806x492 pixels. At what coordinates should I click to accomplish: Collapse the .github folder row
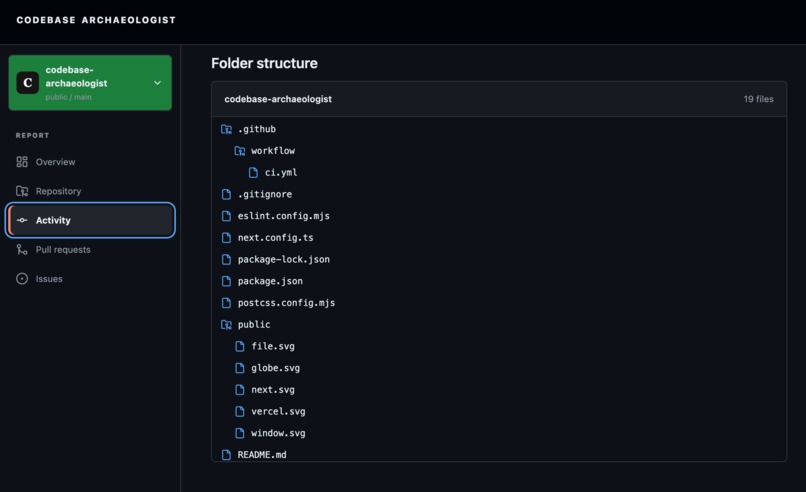pos(499,129)
